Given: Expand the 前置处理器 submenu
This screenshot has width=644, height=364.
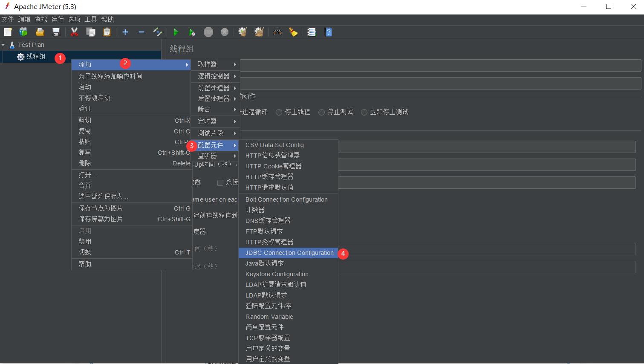Looking at the screenshot, I should tap(215, 88).
